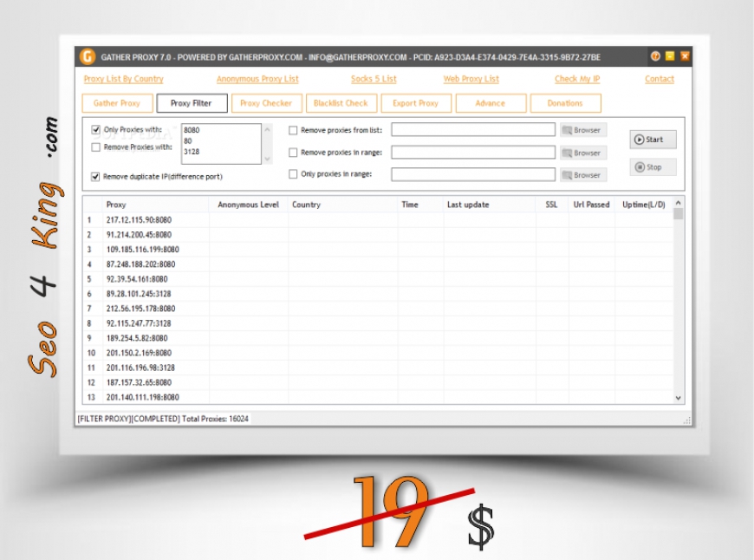The width and height of the screenshot is (754, 560).
Task: Click the Start button
Action: [653, 140]
